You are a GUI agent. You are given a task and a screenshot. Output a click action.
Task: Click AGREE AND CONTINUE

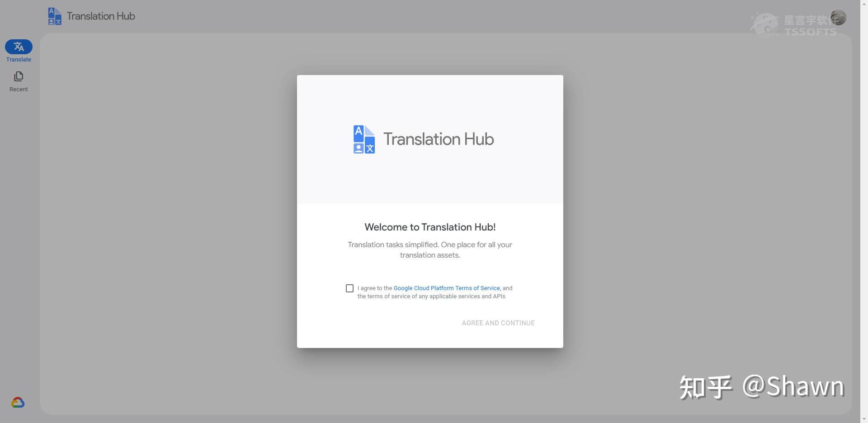click(498, 323)
